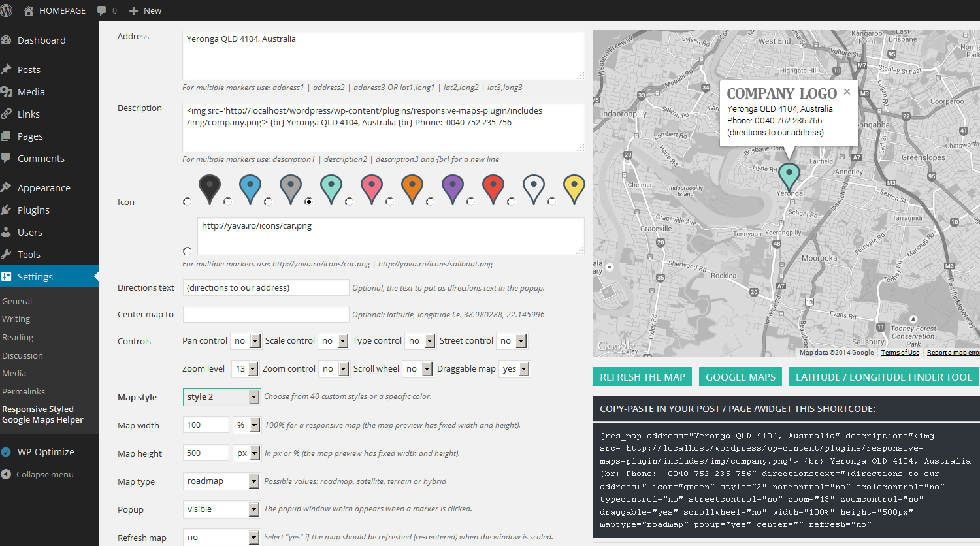Select the orange marker radio button
Image resolution: width=980 pixels, height=546 pixels.
click(390, 202)
